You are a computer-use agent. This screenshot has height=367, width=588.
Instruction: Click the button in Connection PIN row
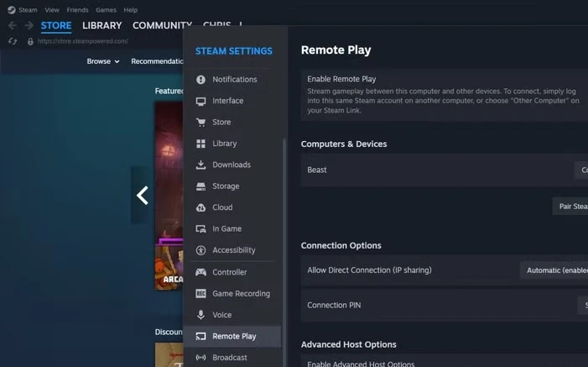coord(583,306)
